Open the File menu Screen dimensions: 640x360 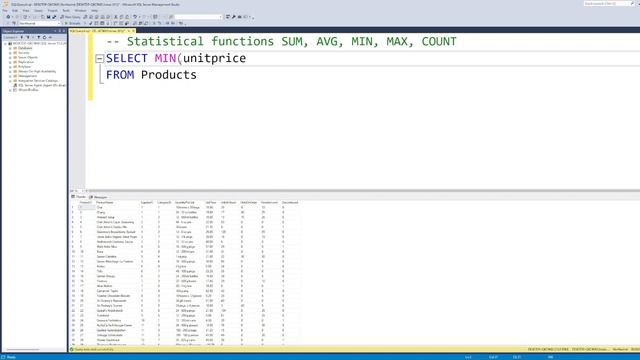5,11
